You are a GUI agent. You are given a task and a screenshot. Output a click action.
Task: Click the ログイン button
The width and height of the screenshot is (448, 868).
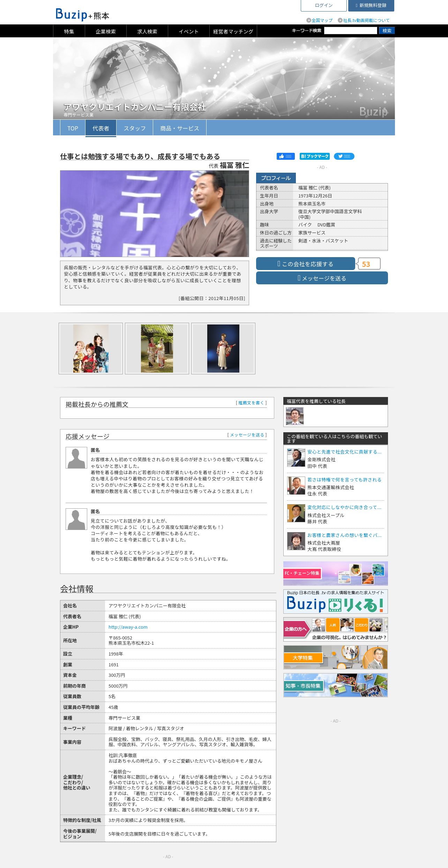pyautogui.click(x=324, y=5)
